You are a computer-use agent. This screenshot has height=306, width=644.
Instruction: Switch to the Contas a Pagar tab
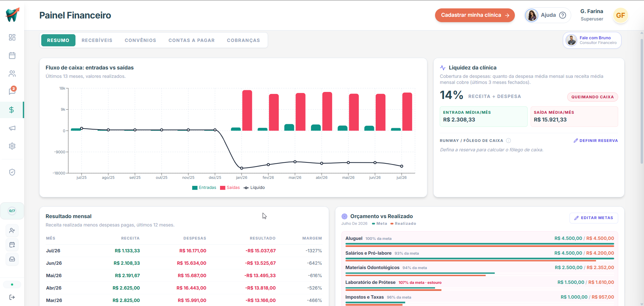tap(192, 40)
